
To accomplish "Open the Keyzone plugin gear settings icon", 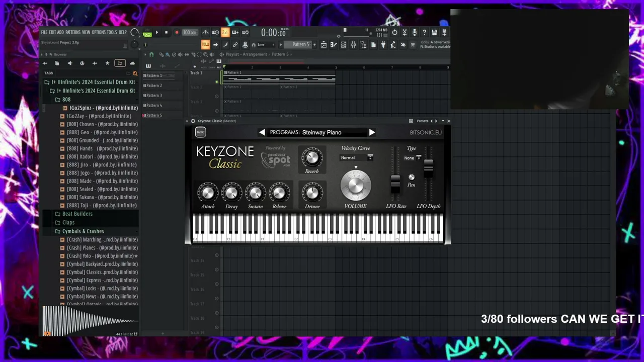I will pos(193,121).
